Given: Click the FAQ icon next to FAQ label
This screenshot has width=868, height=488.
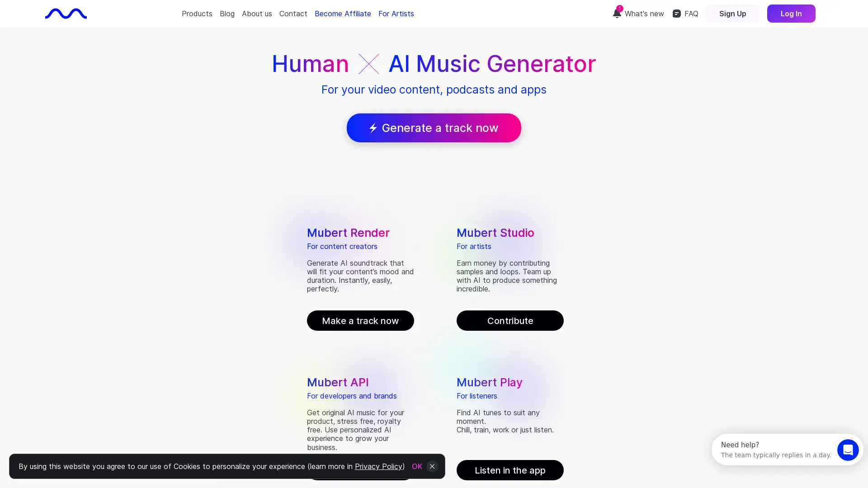Looking at the screenshot, I should tap(677, 13).
